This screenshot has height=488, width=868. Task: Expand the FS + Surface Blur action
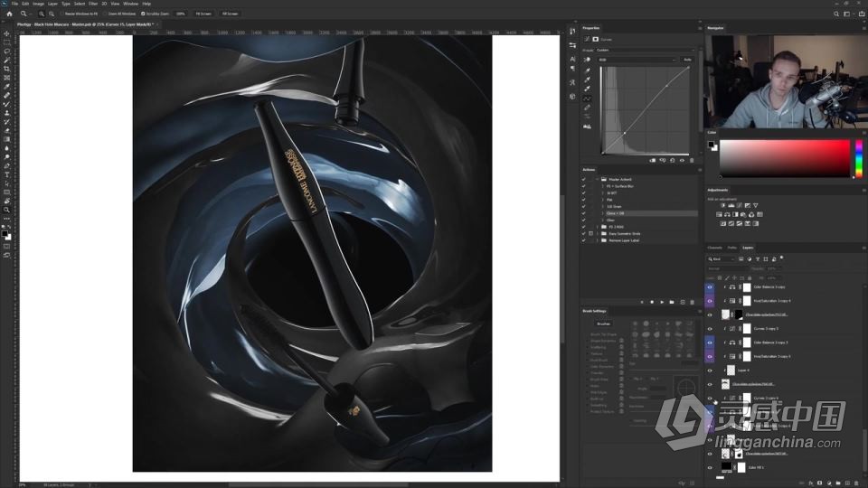point(603,186)
